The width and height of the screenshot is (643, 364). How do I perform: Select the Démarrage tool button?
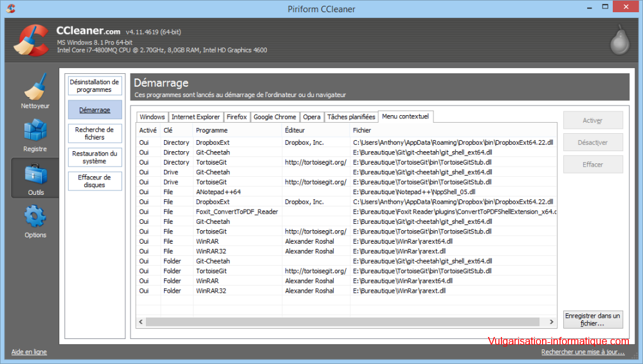(x=95, y=109)
